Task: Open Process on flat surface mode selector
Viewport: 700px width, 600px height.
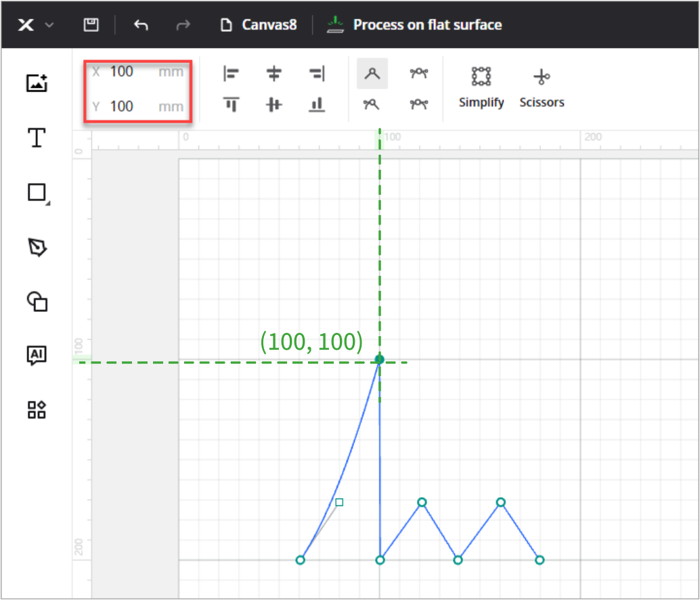Action: [x=414, y=25]
